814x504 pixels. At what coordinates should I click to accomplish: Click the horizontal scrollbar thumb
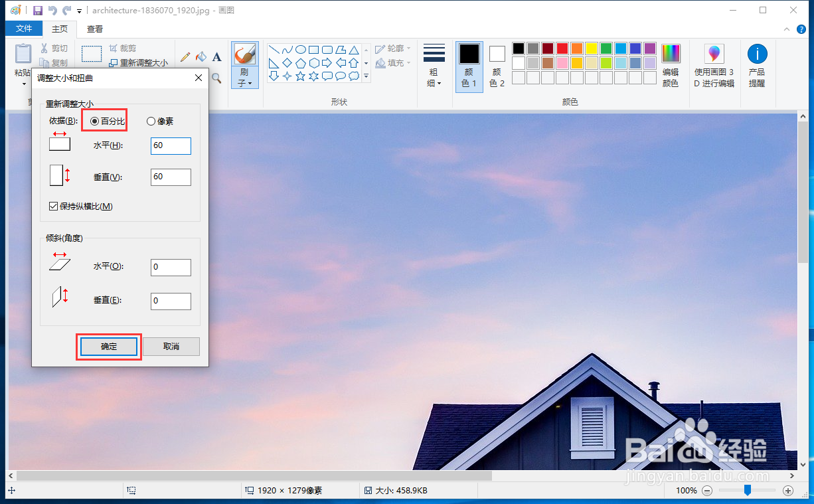click(x=254, y=475)
